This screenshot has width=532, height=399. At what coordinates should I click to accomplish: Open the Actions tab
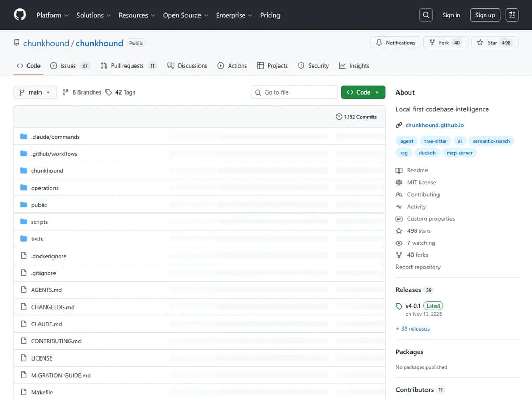click(x=232, y=65)
